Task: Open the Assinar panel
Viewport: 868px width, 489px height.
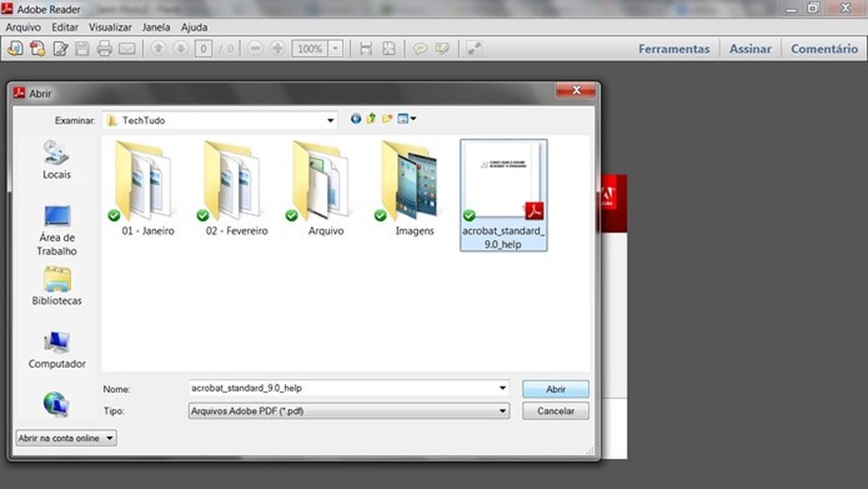Action: [750, 49]
